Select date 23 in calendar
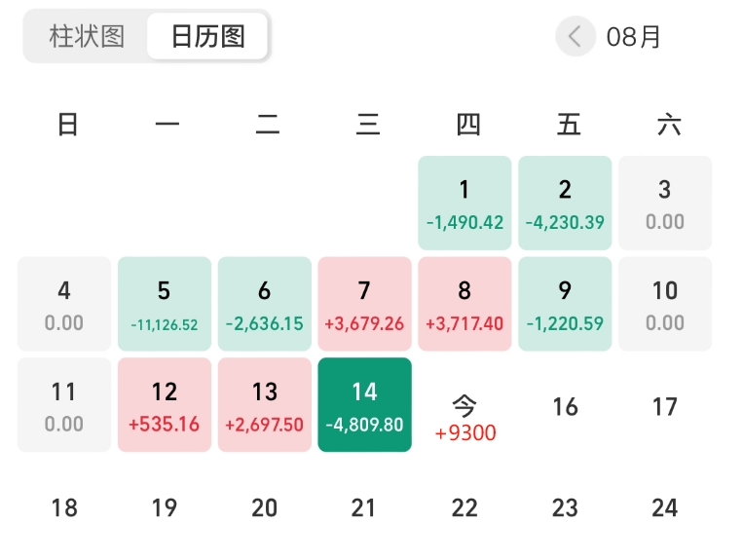Image resolution: width=742 pixels, height=560 pixels. coord(565,507)
